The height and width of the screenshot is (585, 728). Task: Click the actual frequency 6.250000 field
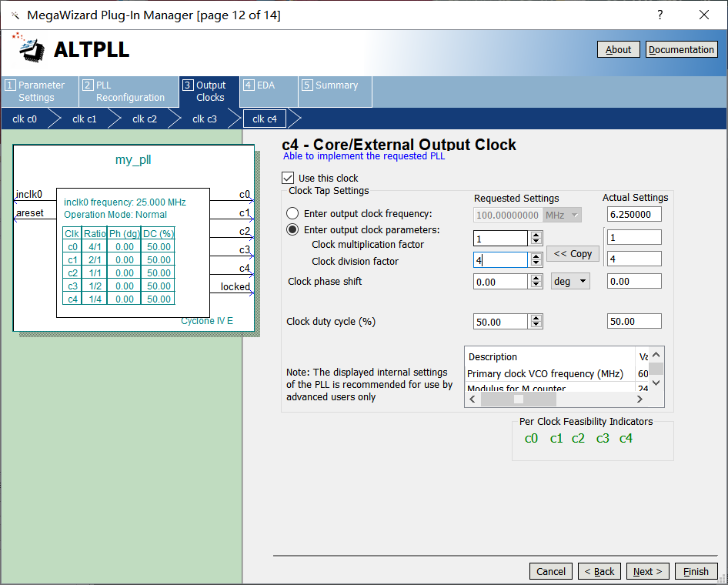(634, 214)
